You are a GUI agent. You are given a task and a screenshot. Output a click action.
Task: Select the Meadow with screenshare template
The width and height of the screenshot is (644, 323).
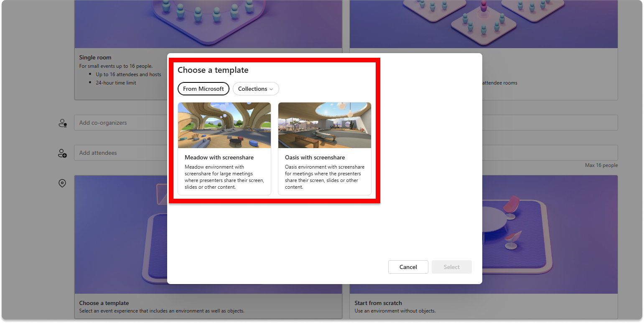click(x=224, y=149)
